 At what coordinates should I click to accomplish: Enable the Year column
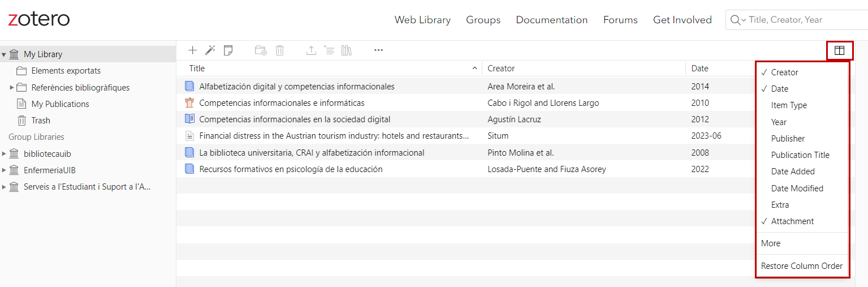tap(802, 122)
